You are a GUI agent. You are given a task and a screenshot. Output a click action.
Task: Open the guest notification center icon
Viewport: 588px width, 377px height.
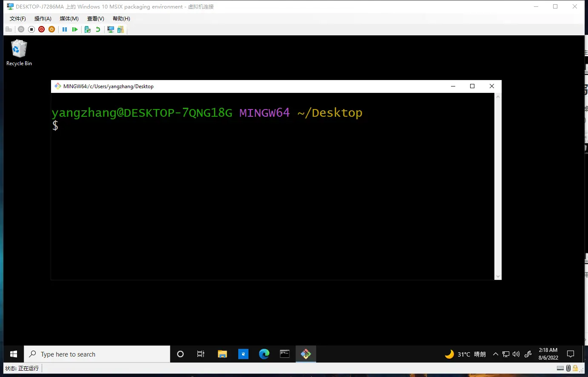[x=571, y=354]
